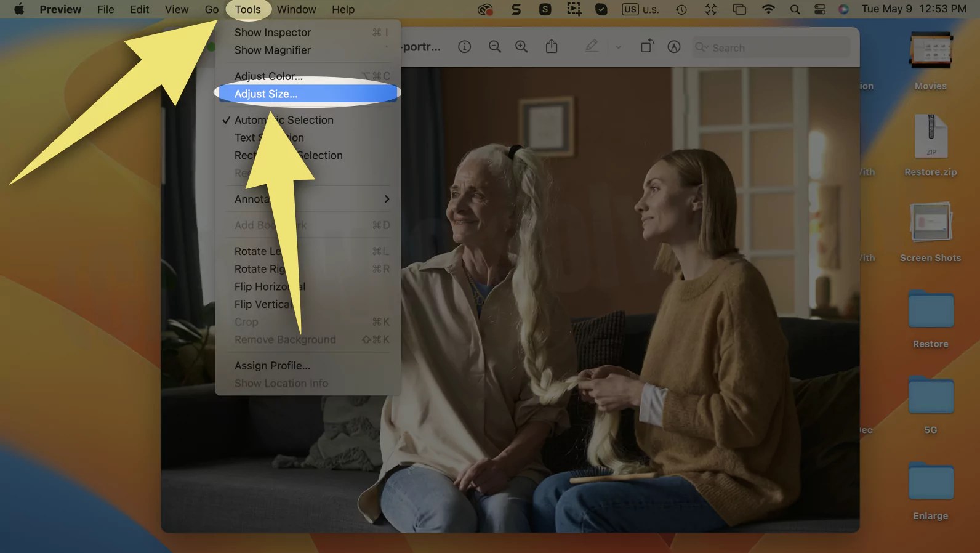Image resolution: width=980 pixels, height=553 pixels.
Task: Click the rounded-square S icon in menu bar
Action: [x=545, y=9]
